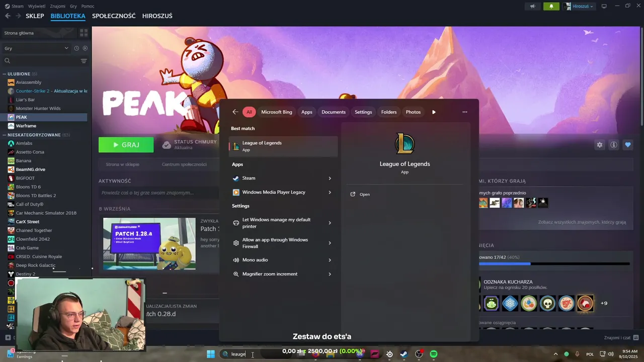
Task: Open the Gry library filter dropdown
Action: click(x=36, y=48)
